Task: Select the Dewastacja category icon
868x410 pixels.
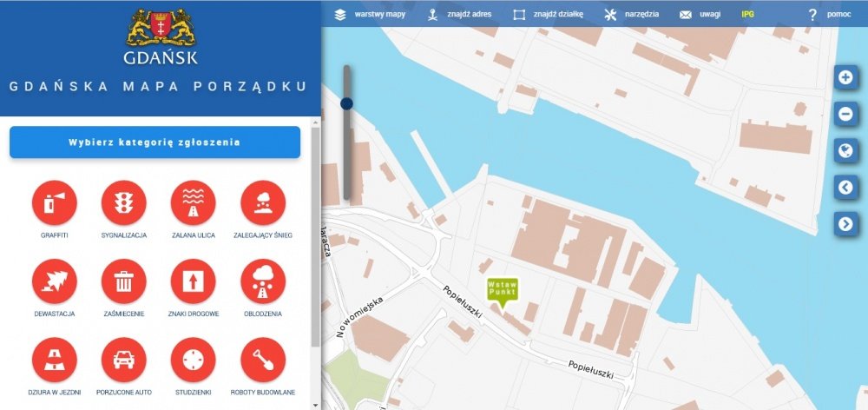Action: pyautogui.click(x=54, y=281)
